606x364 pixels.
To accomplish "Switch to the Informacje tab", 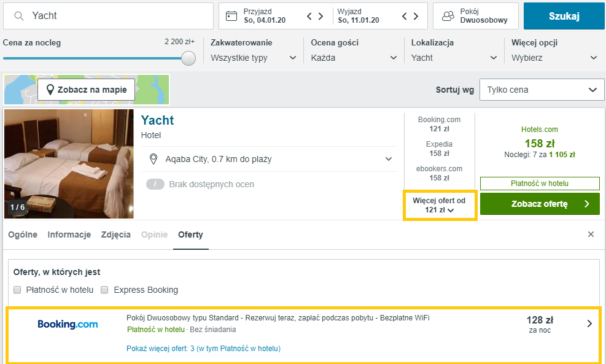I will click(69, 234).
